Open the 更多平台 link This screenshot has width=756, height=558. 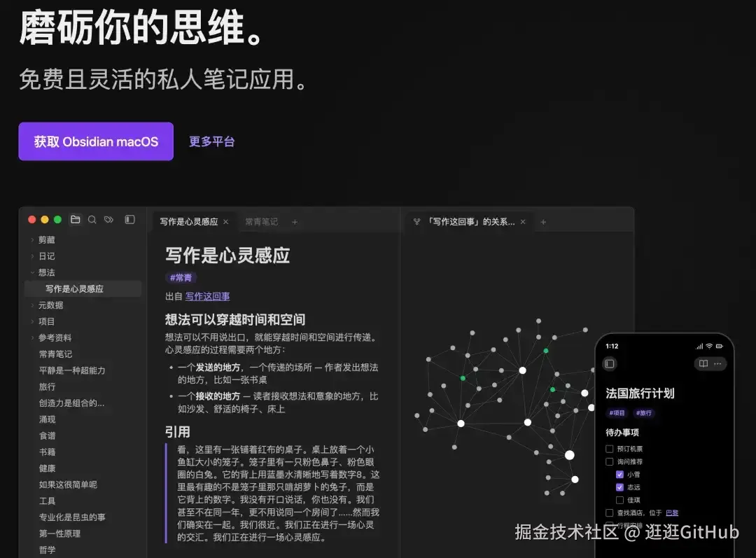[x=211, y=141]
